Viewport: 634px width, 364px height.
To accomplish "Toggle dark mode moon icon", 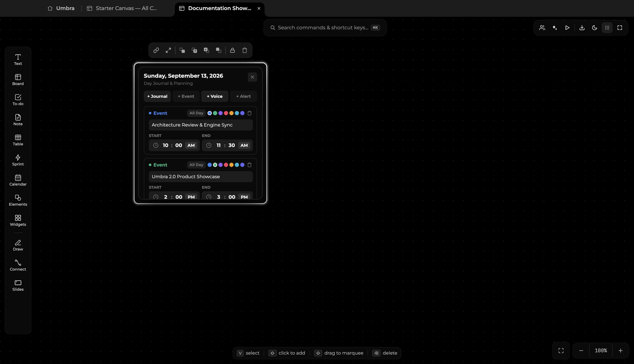I will 594,27.
